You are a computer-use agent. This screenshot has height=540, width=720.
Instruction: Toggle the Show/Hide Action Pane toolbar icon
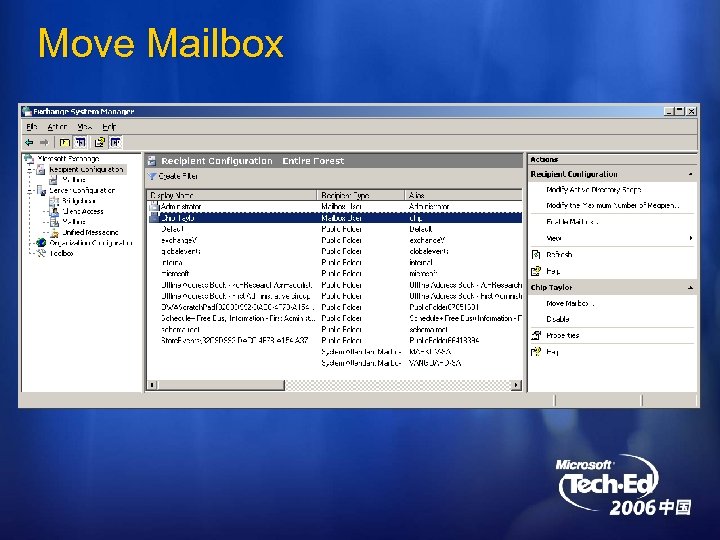click(x=116, y=142)
